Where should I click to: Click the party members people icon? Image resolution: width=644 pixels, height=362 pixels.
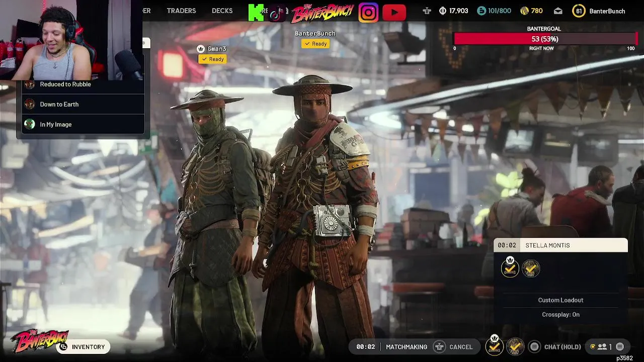tap(602, 347)
